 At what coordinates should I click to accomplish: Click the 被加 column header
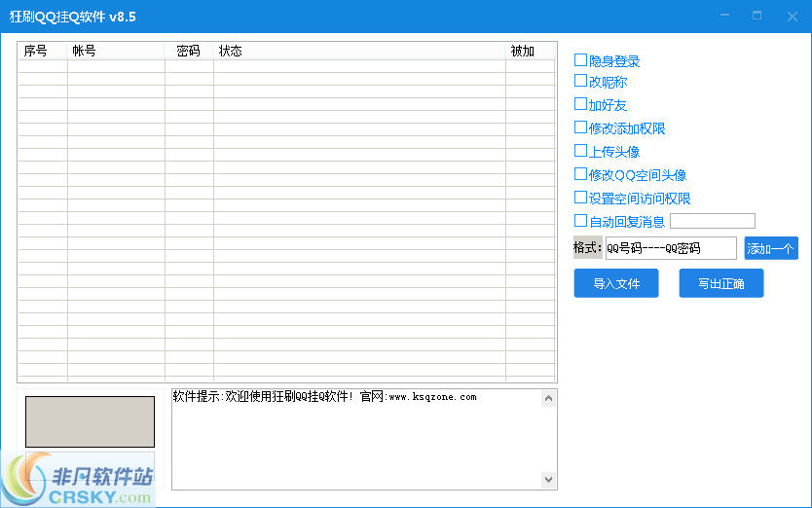pos(531,51)
